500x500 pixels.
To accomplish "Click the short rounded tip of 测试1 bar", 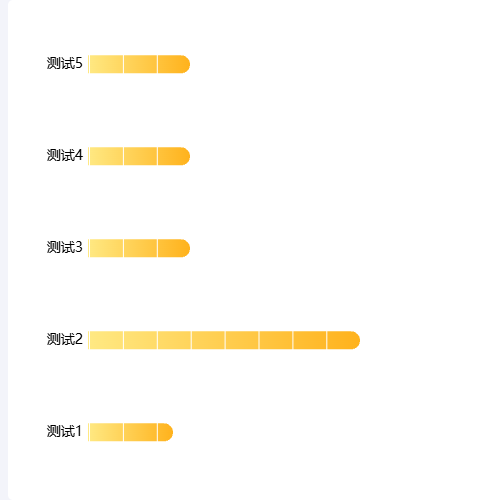I will (x=165, y=432).
